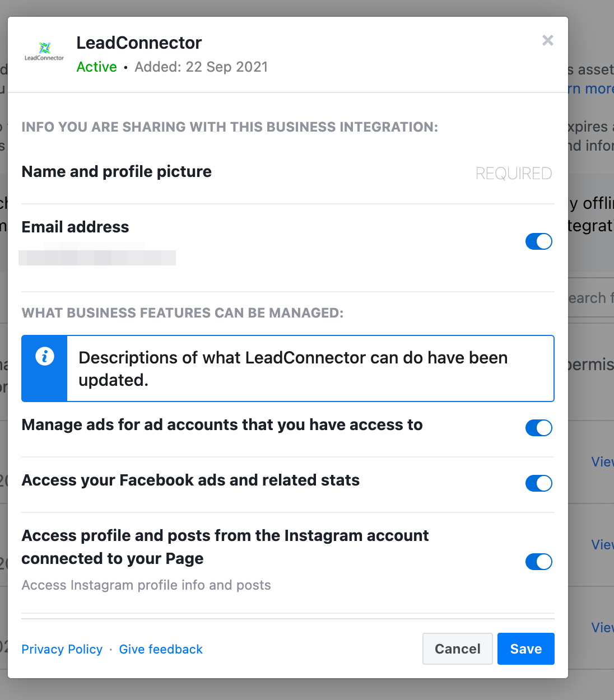Screen dimensions: 614x700
Task: Open the Give feedback link
Action: 161,649
